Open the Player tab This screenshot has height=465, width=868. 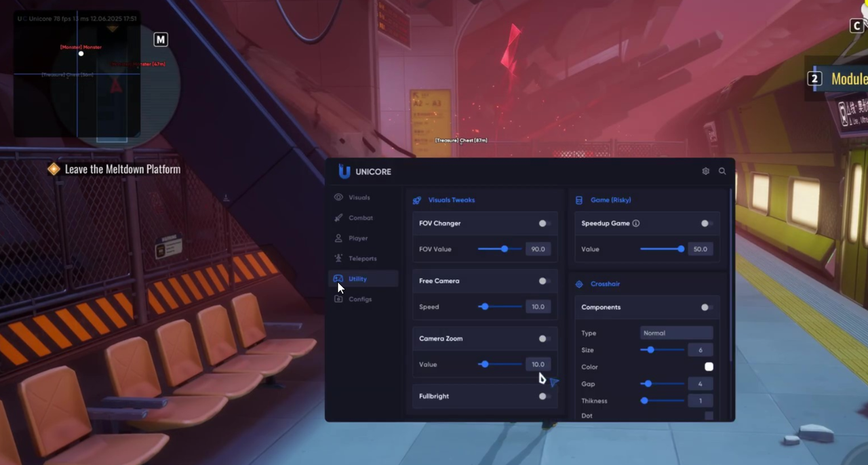pos(364,238)
